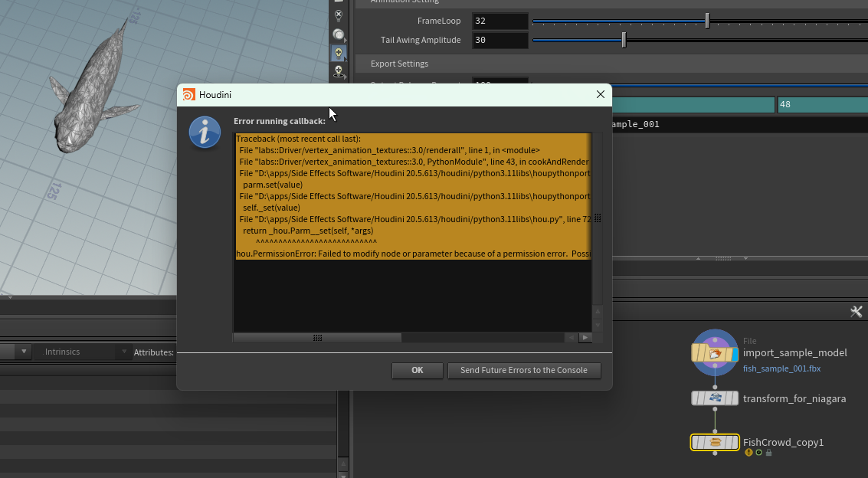Click the traceback horizontal scrollbar thumb

click(317, 338)
